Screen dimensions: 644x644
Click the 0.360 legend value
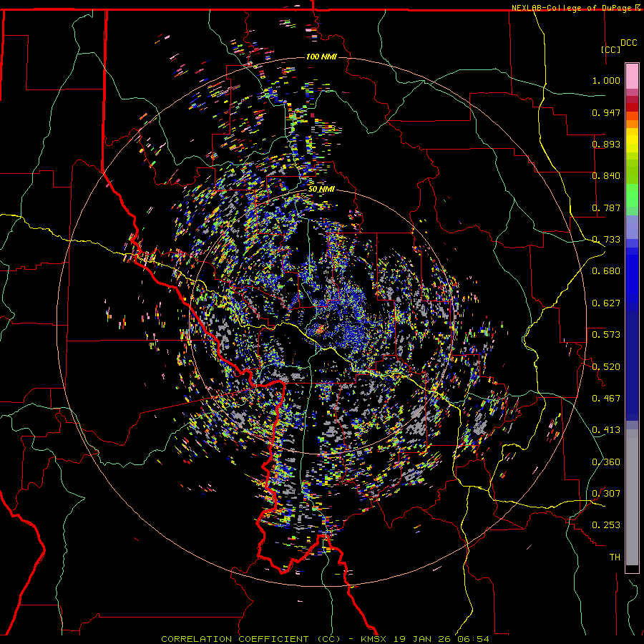point(606,462)
